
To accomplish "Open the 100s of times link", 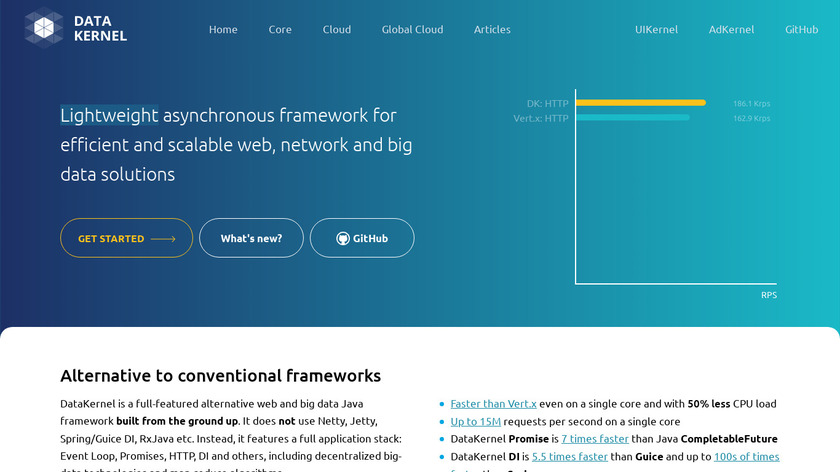I will coord(746,456).
